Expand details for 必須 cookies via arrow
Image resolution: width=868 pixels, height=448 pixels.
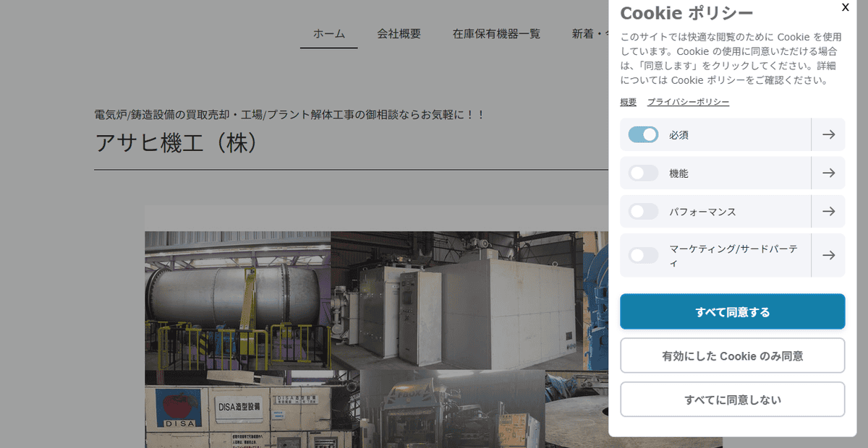tap(828, 134)
